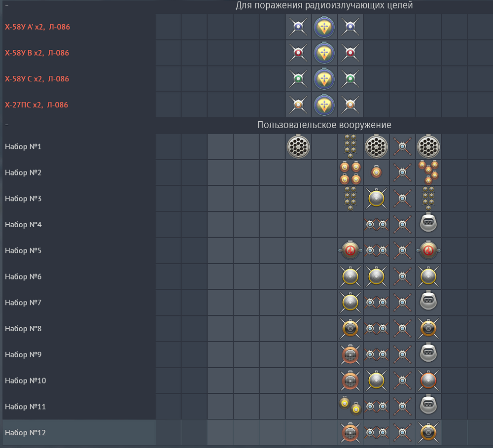This screenshot has width=493, height=448.
Task: Click the twin missiles icon in Набор №4
Action: coord(376,224)
